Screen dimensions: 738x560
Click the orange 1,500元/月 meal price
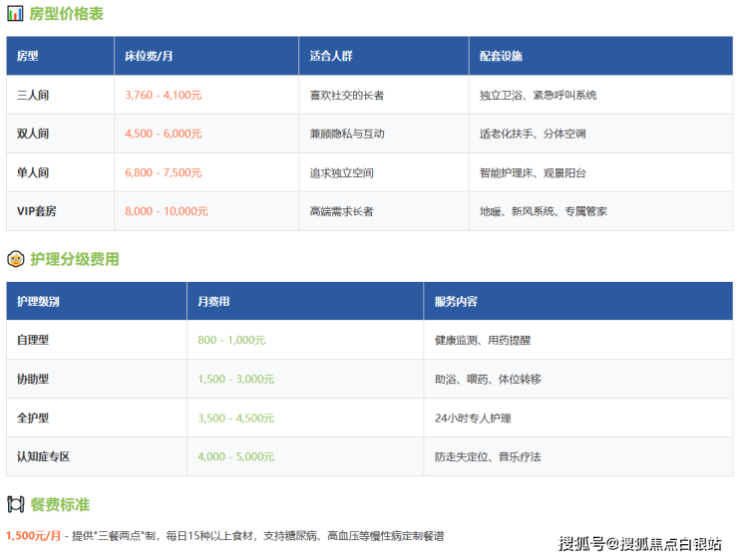34,535
